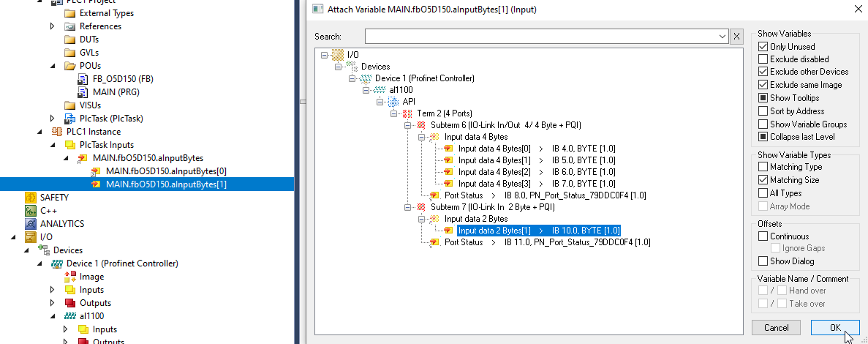
Task: Click the ANALYTICS node icon
Action: pyautogui.click(x=31, y=224)
